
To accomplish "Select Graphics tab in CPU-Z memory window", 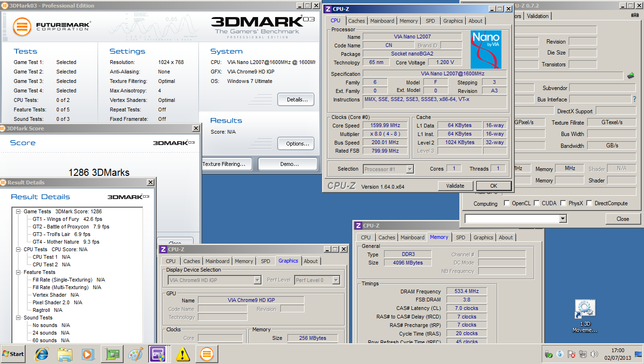I will pos(483,237).
